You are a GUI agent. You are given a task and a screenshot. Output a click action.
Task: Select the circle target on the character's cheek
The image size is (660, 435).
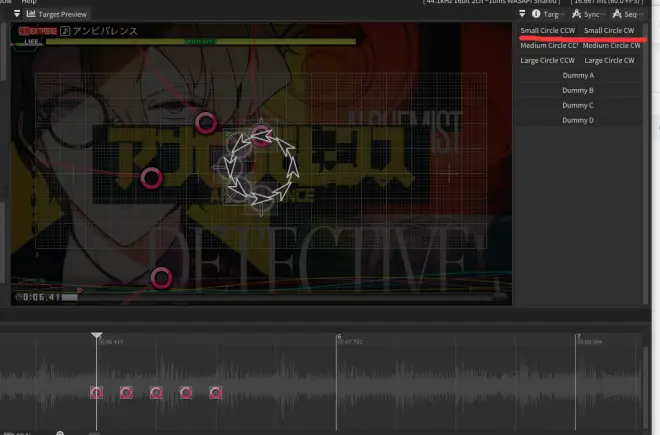[151, 178]
